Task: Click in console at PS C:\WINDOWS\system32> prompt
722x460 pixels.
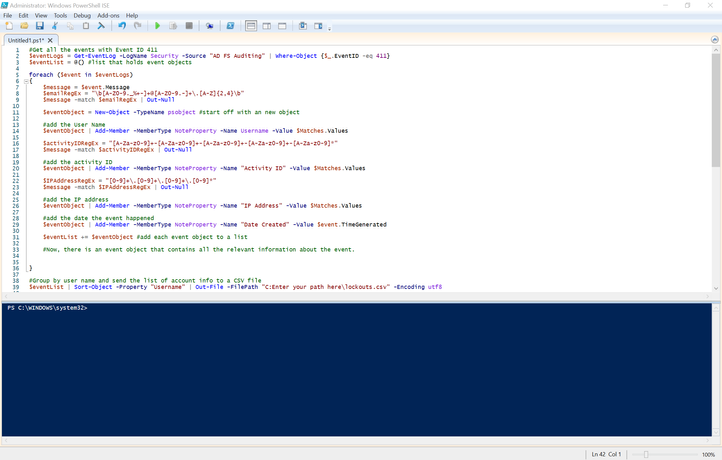Action: tap(47, 308)
